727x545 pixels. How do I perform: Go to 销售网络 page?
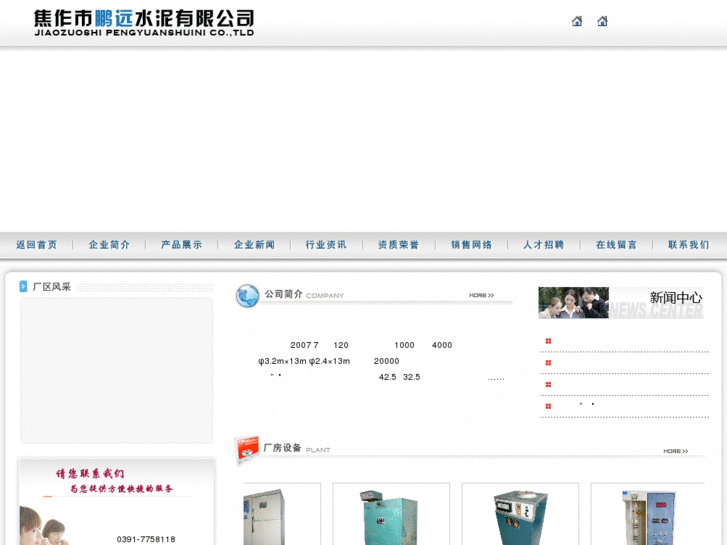click(472, 245)
